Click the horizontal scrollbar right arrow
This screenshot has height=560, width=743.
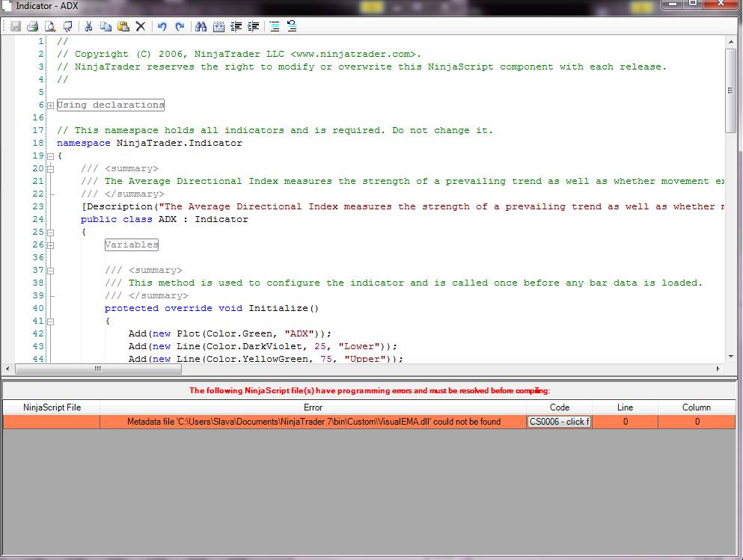[x=718, y=369]
